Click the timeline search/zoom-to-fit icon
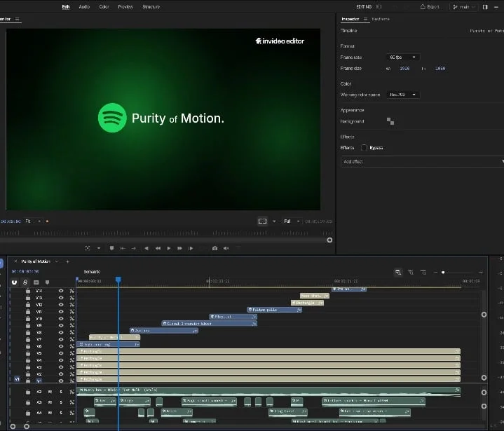Image resolution: width=504 pixels, height=431 pixels. point(398,272)
